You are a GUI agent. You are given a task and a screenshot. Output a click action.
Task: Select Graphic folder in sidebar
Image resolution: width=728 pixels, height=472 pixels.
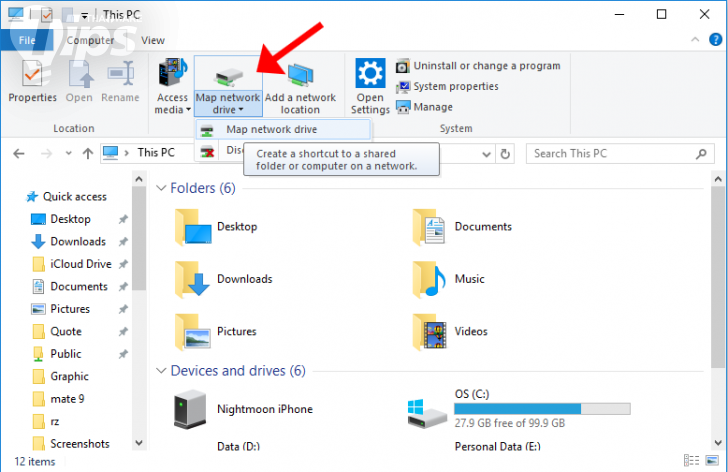pos(60,376)
